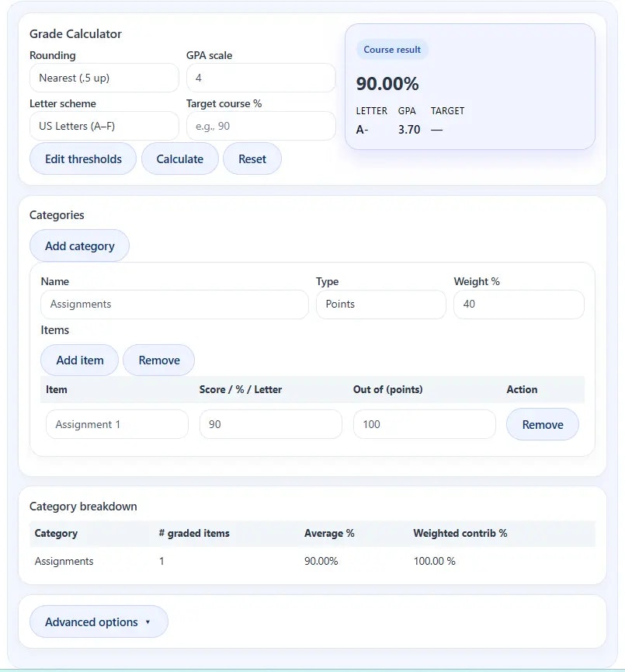Screen dimensions: 625x672
Task: Focus the Target course % field
Action: pos(261,126)
